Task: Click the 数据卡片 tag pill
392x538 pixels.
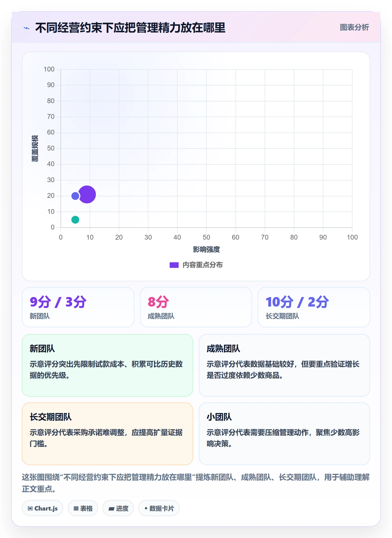Action: coord(159,508)
